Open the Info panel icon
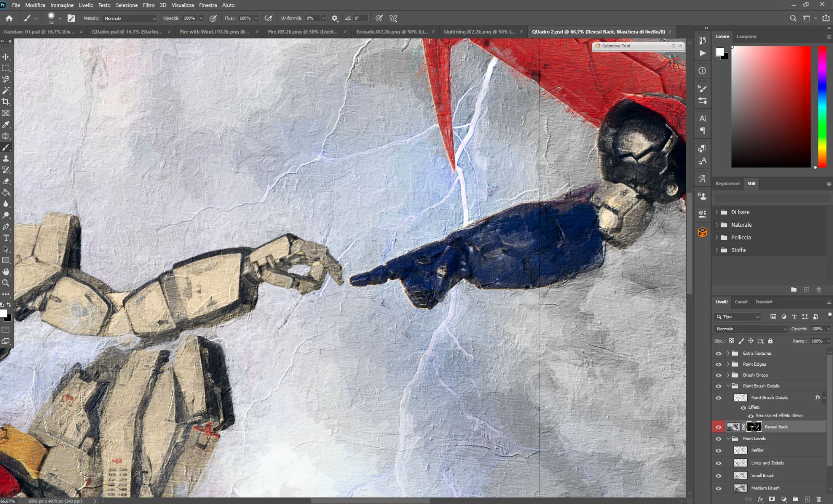The height and width of the screenshot is (504, 833). click(x=702, y=71)
